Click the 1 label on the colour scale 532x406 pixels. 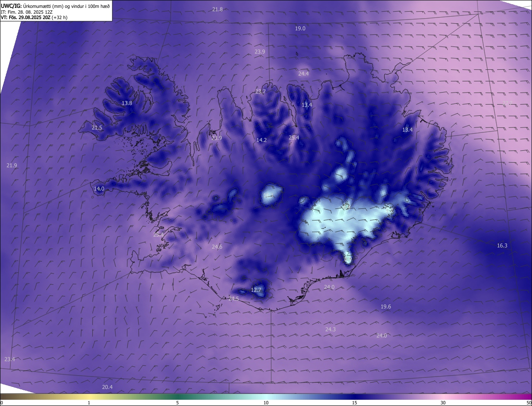pos(89,403)
